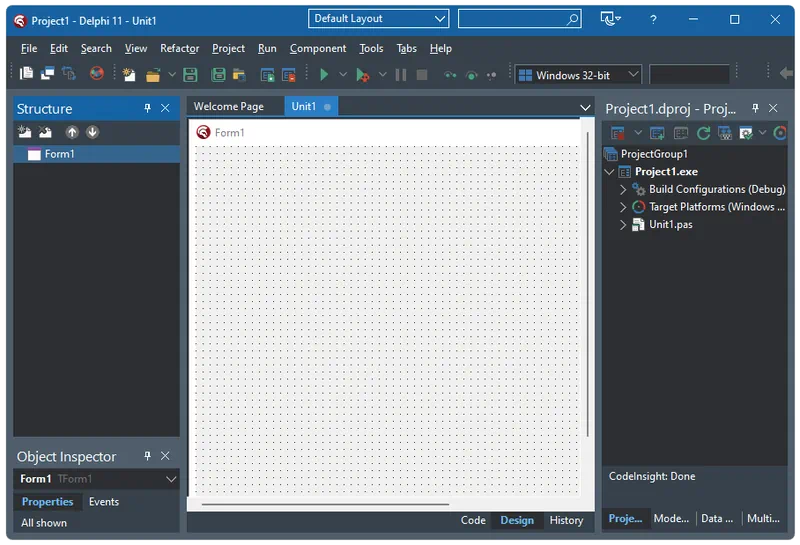Pin the Structure panel
Image resolution: width=800 pixels, height=545 pixels.
click(x=147, y=108)
